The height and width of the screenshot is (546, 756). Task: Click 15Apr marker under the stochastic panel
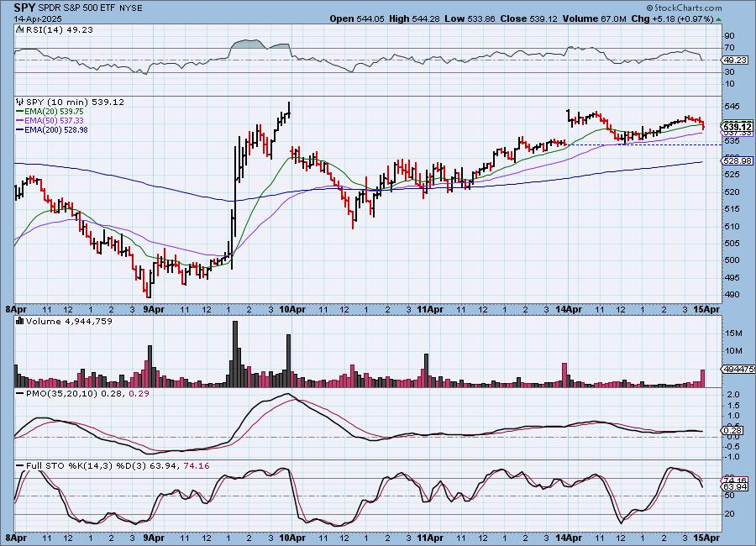point(706,538)
